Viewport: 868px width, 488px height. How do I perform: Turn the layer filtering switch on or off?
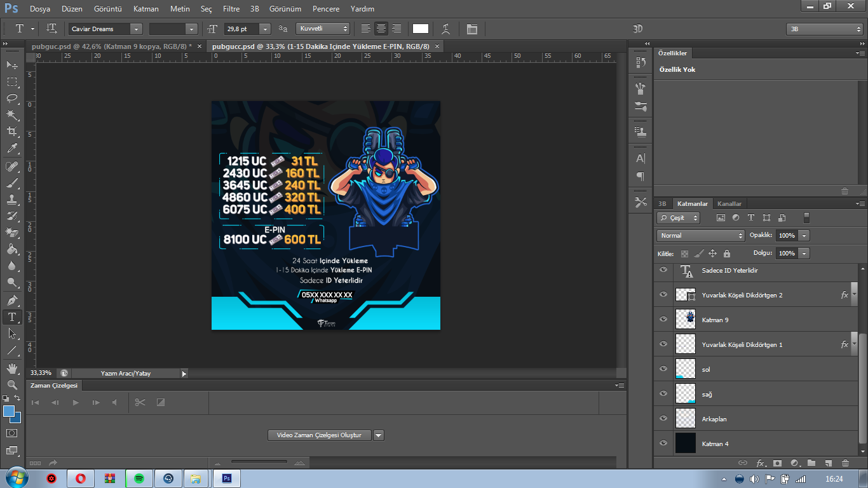pos(806,218)
